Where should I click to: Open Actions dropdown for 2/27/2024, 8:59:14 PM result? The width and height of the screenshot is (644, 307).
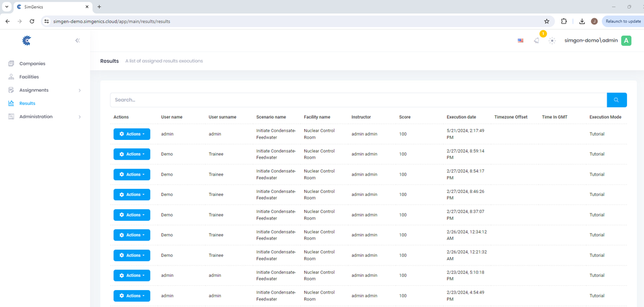click(x=132, y=154)
